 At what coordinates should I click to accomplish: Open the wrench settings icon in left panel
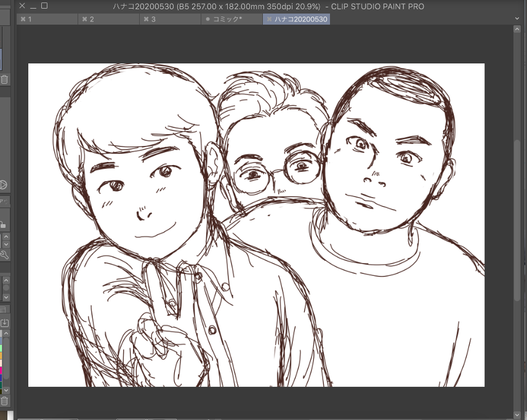[4, 255]
